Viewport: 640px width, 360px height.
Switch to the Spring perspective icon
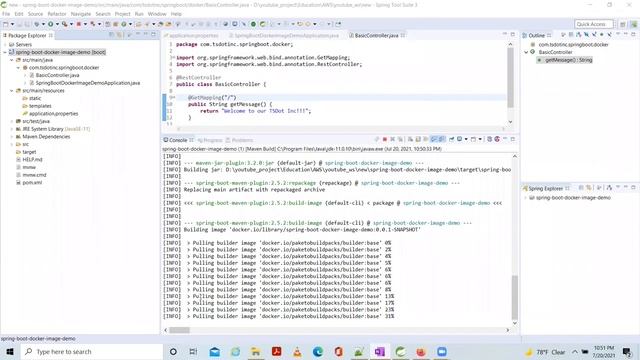pos(633,24)
